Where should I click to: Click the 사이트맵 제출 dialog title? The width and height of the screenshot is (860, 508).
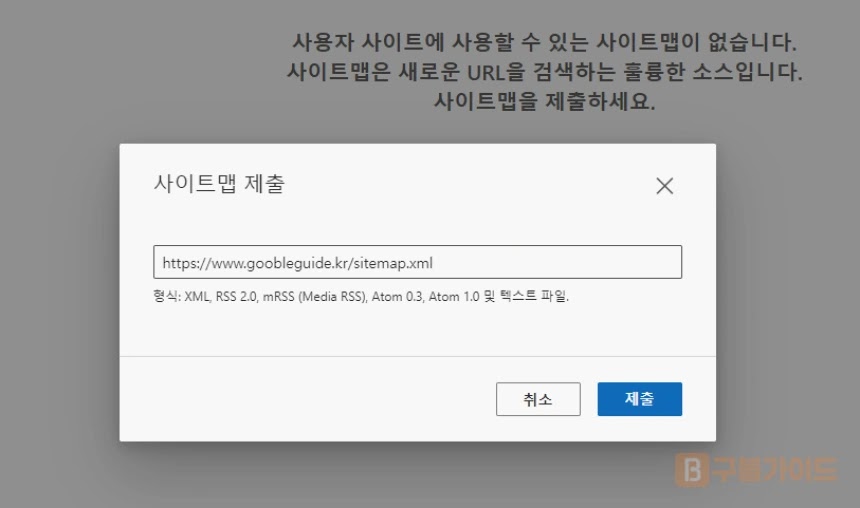(x=219, y=183)
